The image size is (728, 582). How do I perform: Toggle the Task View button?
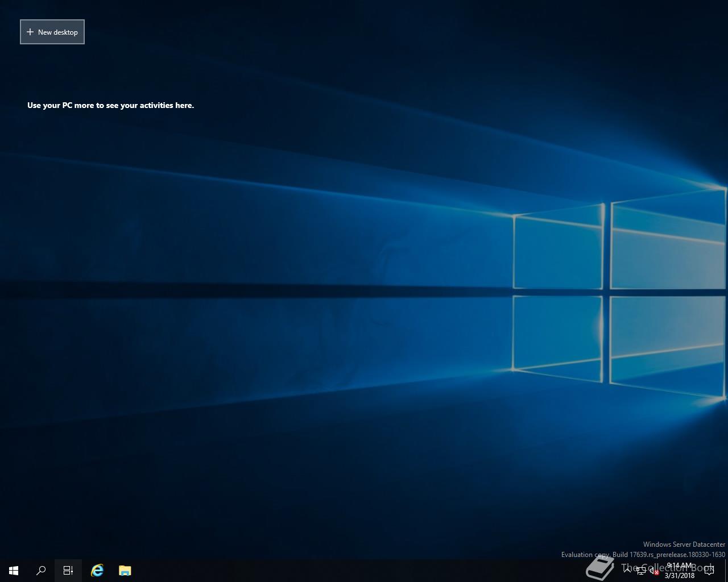pos(68,571)
